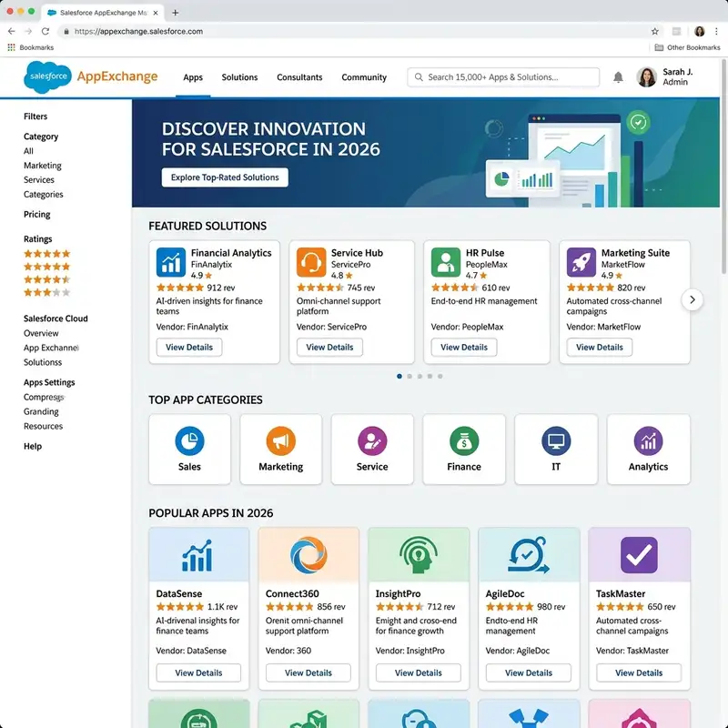
Task: Click the Marketing Suite rocket icon
Action: [x=581, y=262]
